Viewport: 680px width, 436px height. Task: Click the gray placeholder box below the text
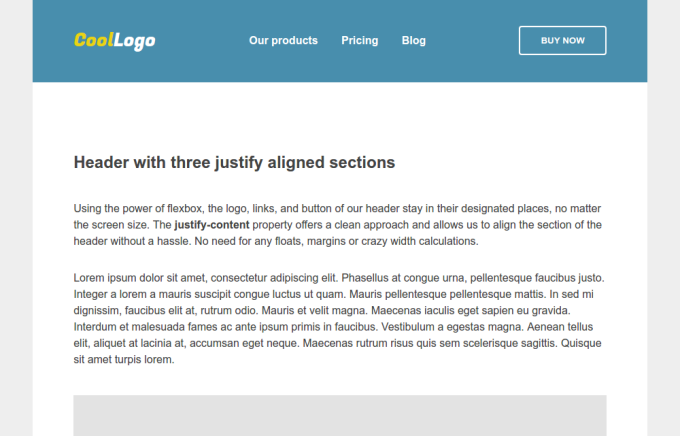(x=339, y=415)
